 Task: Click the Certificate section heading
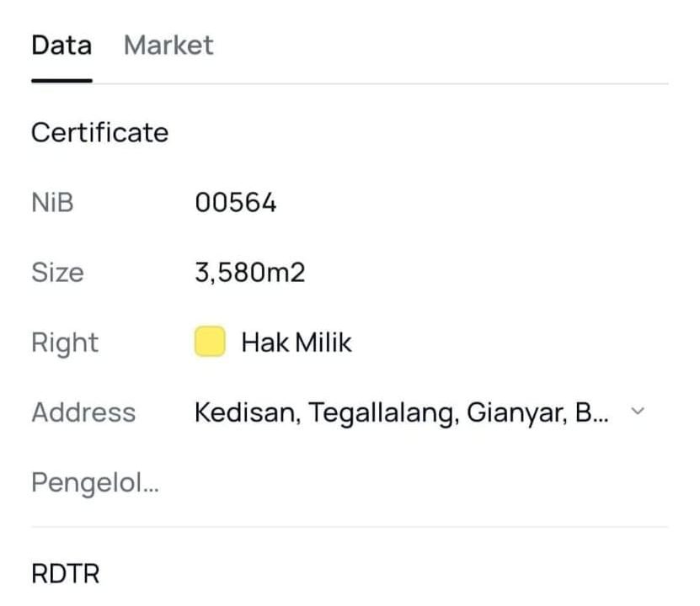point(99,133)
